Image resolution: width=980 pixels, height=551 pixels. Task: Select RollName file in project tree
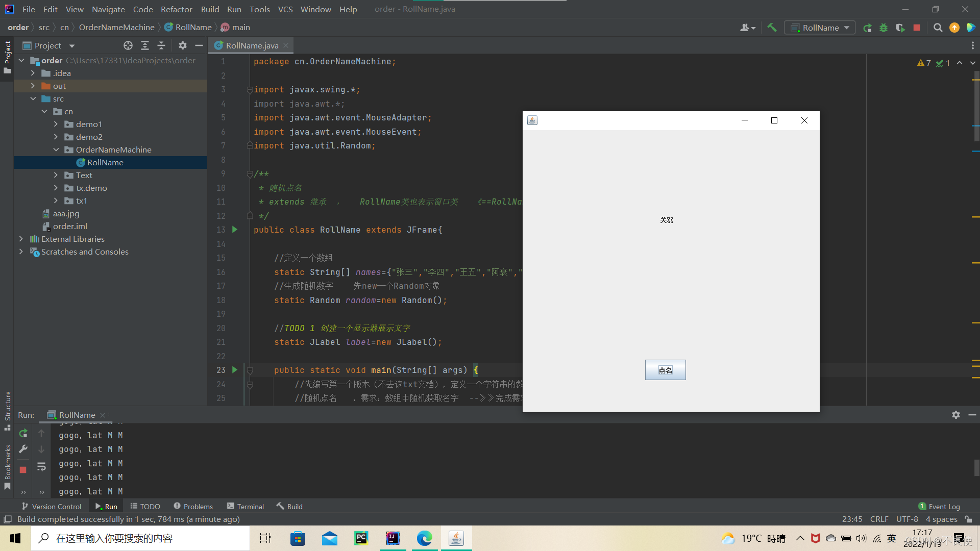pyautogui.click(x=105, y=161)
